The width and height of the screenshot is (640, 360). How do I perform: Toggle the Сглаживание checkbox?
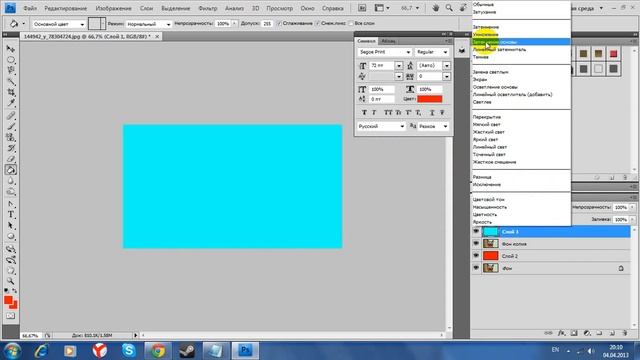point(280,24)
